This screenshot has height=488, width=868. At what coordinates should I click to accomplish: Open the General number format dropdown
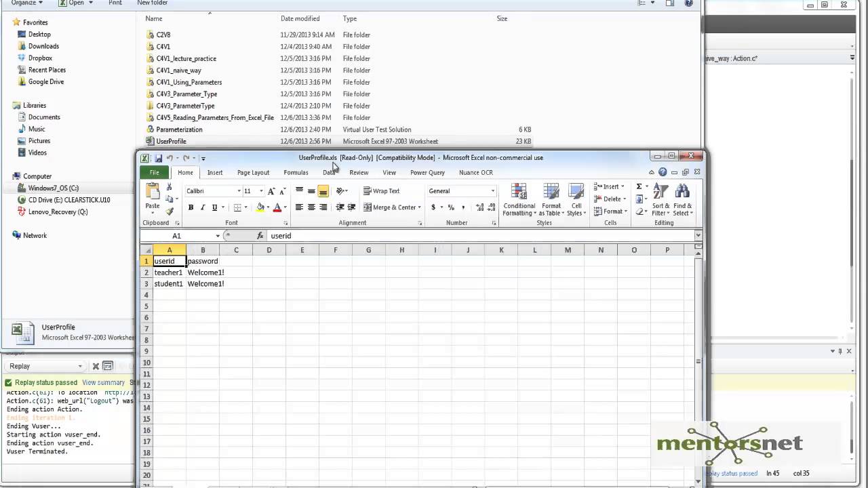(493, 191)
